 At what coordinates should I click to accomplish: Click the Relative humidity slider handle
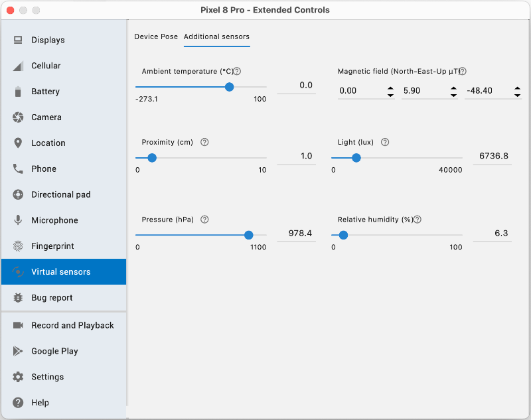343,235
